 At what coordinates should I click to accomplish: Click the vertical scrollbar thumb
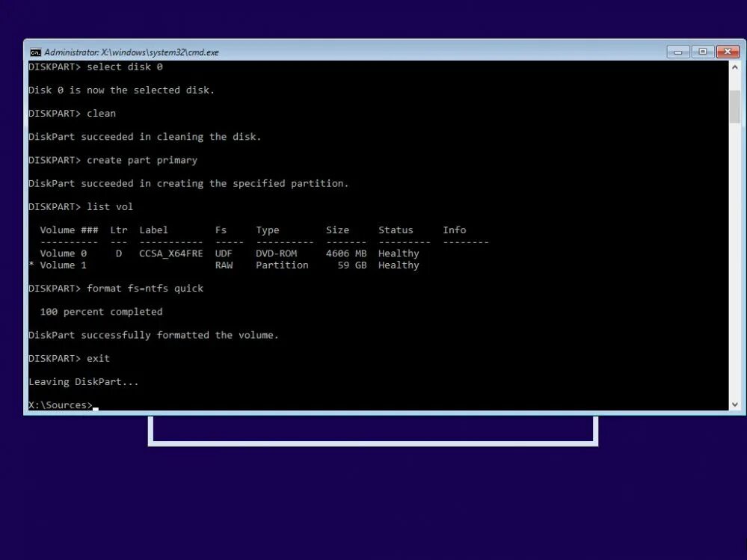[734, 107]
